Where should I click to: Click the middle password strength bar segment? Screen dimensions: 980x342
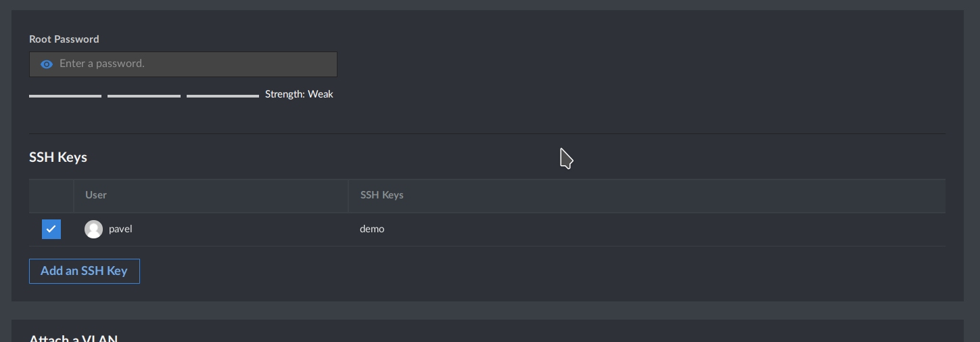144,96
